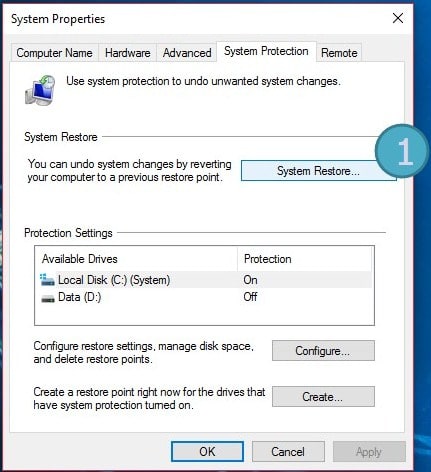Go to the Advanced tab
Viewport: 431px width, 472px height.
coord(187,53)
